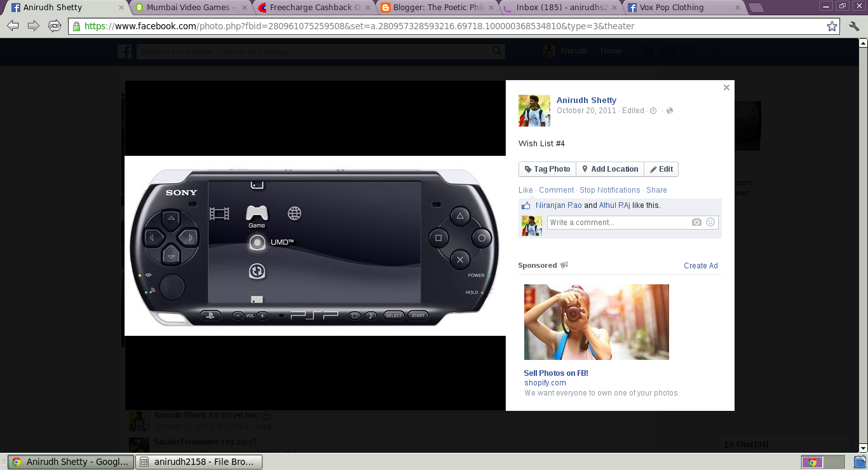Click Home in Facebook top bar
868x470 pixels.
tap(611, 51)
